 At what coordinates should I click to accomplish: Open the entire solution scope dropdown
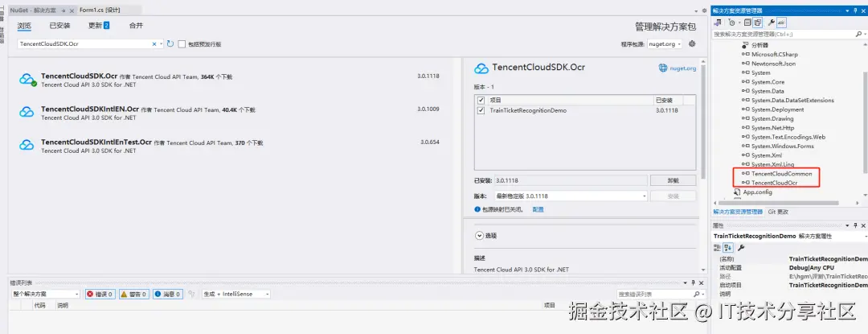click(45, 294)
